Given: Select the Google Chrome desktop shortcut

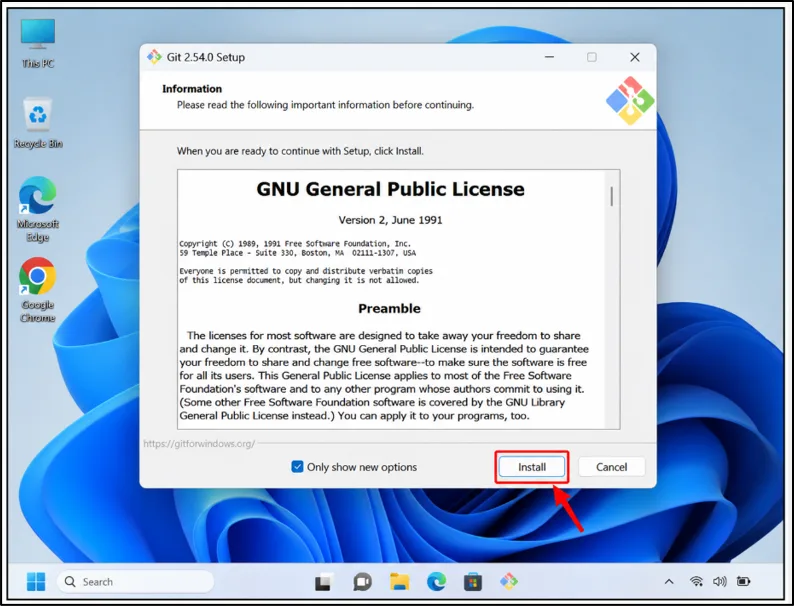Looking at the screenshot, I should click(37, 290).
